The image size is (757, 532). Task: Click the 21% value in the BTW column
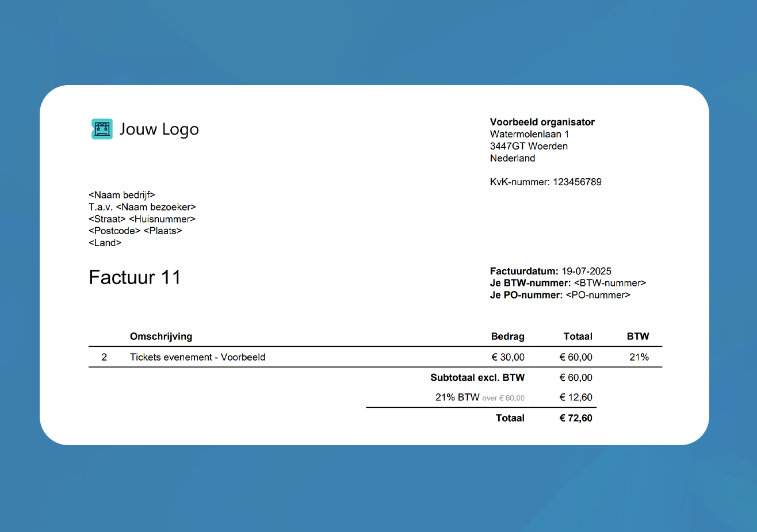point(639,357)
